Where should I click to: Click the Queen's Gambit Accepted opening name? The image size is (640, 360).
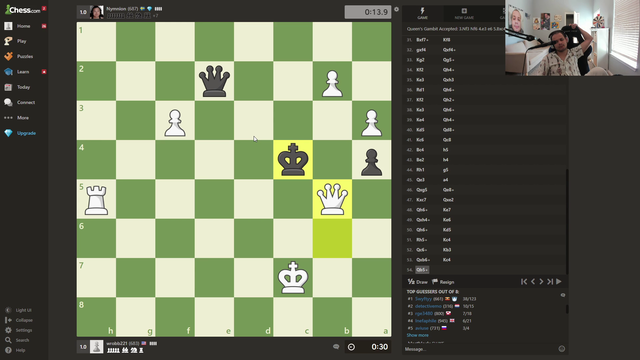click(x=456, y=29)
